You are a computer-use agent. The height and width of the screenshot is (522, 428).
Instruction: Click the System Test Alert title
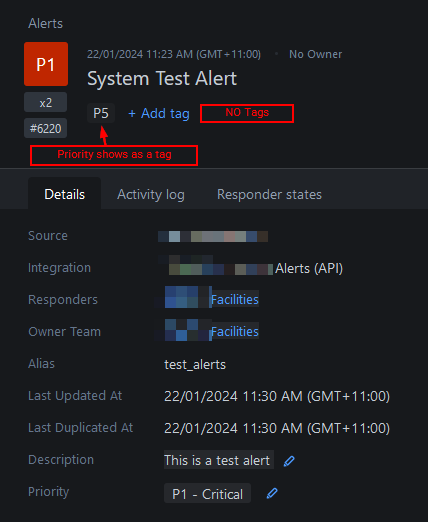point(162,79)
